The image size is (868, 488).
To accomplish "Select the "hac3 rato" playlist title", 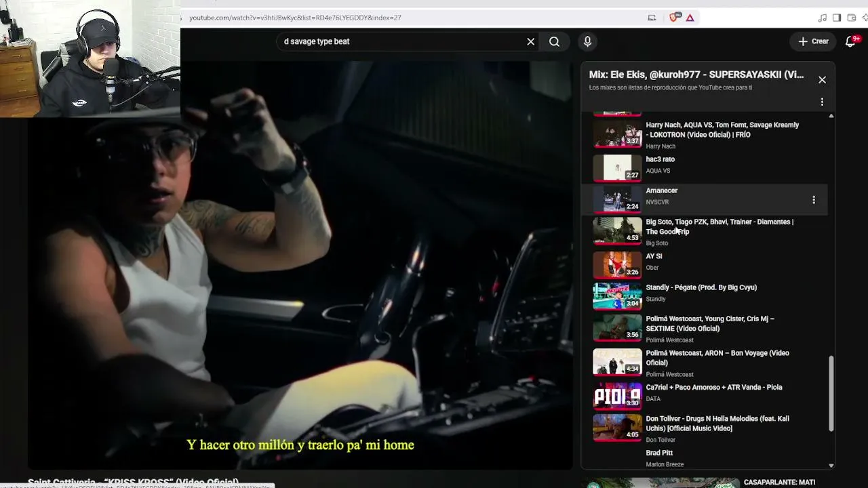I will click(660, 159).
